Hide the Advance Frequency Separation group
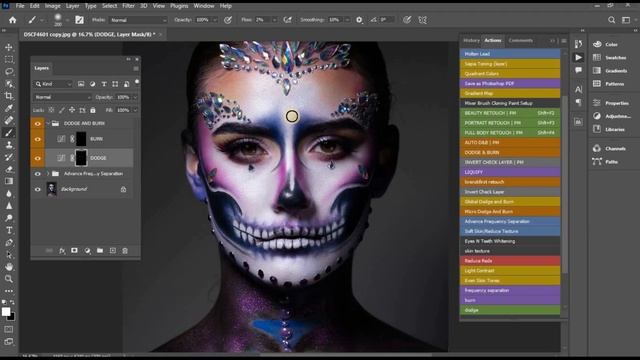640x360 pixels. 38,174
